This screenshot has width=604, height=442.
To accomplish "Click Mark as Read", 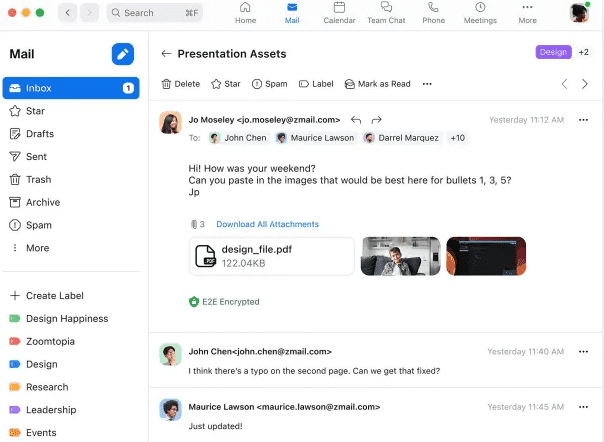I will [378, 84].
